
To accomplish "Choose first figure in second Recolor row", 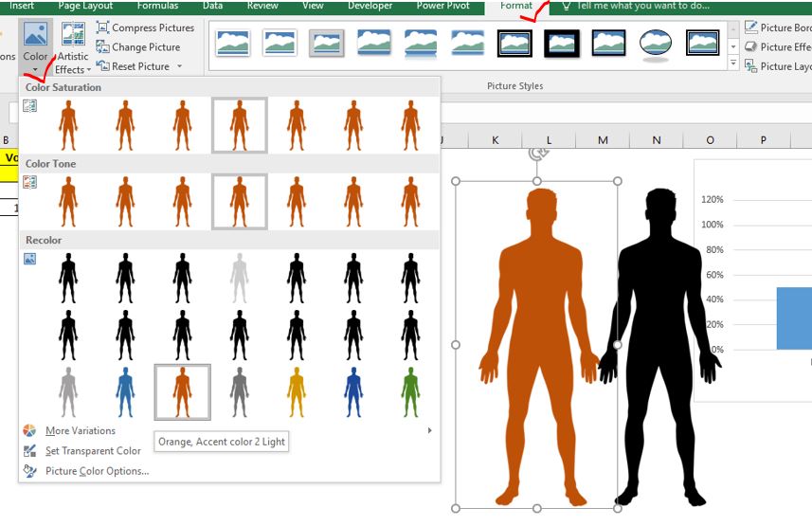I will [x=68, y=336].
